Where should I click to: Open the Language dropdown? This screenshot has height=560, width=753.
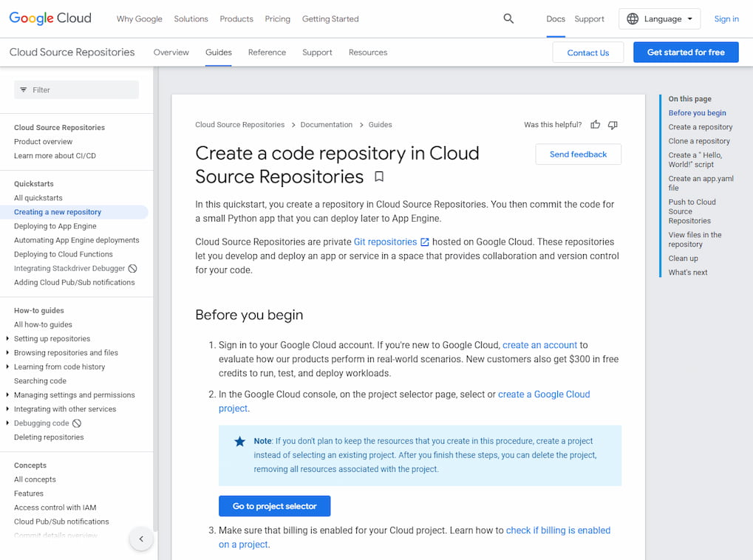659,19
